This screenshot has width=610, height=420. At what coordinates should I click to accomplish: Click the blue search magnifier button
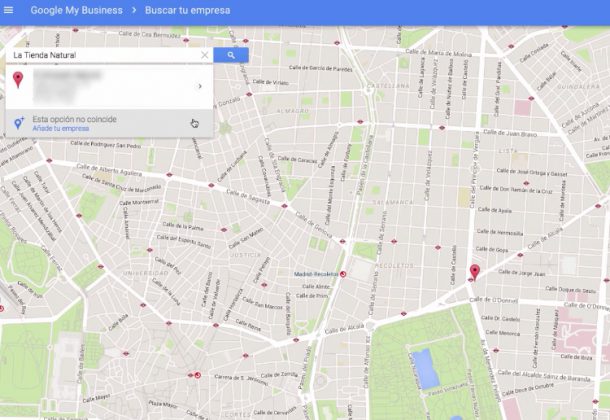[x=232, y=55]
